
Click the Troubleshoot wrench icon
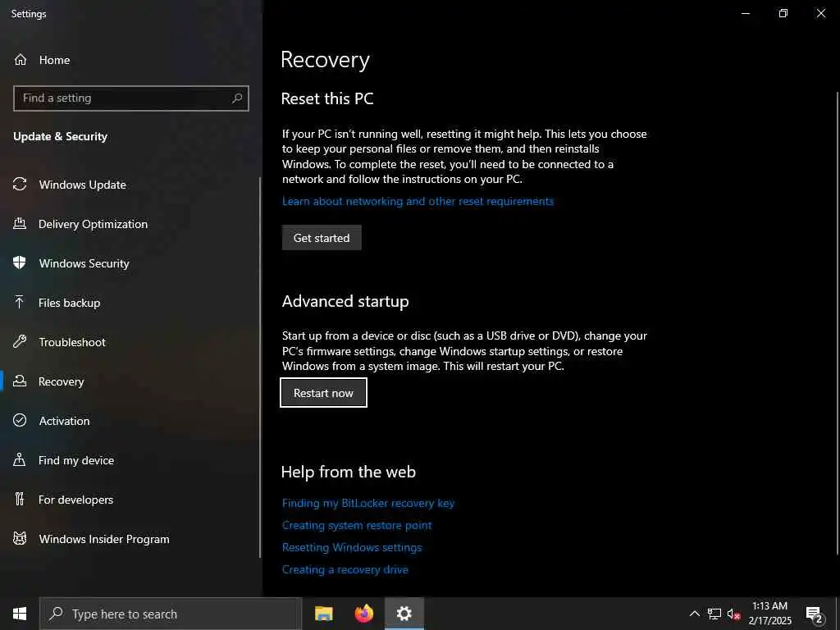click(20, 342)
